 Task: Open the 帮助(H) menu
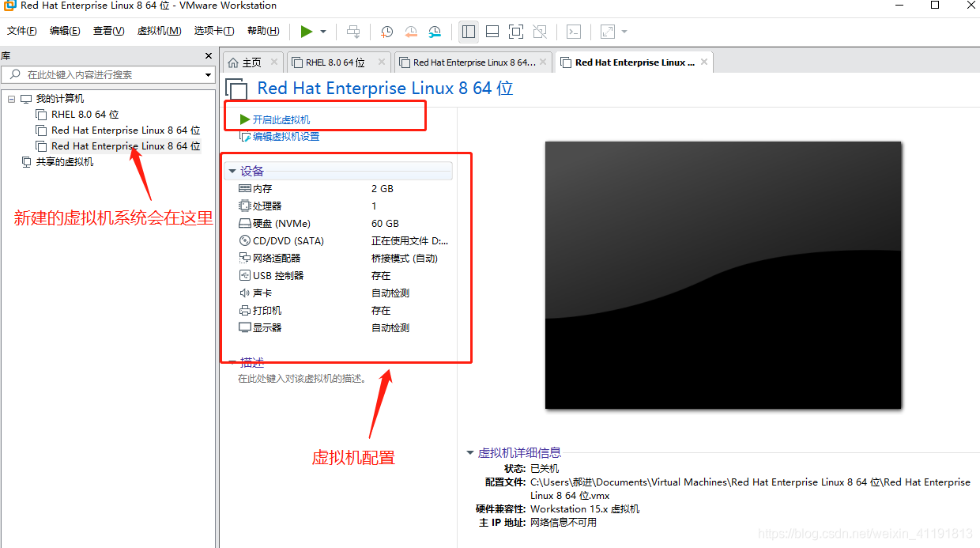coord(263,31)
